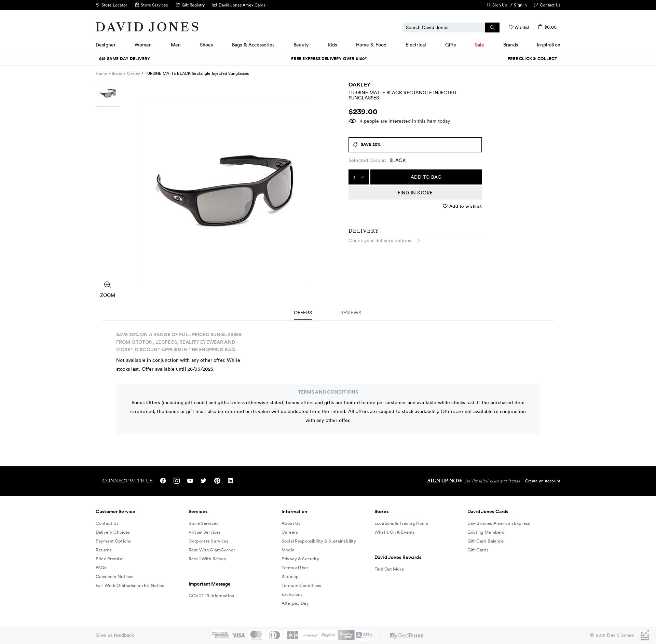This screenshot has width=656, height=644.
Task: Open the David Jones LinkedIn page
Action: (x=231, y=481)
